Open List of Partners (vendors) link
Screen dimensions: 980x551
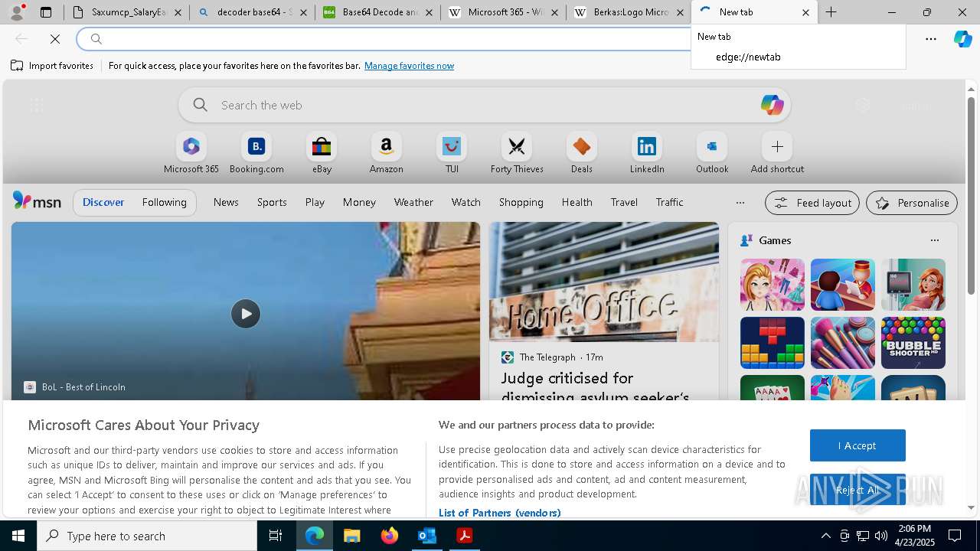tap(499, 513)
